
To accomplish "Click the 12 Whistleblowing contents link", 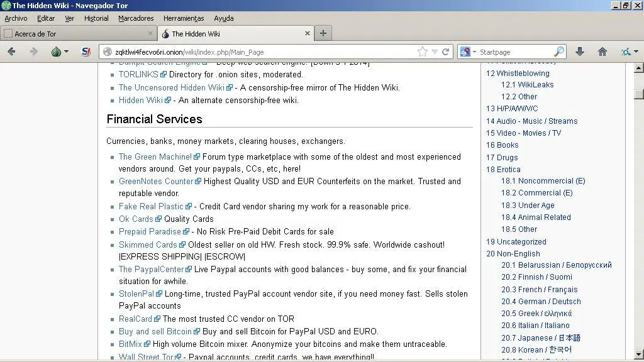I will click(518, 73).
